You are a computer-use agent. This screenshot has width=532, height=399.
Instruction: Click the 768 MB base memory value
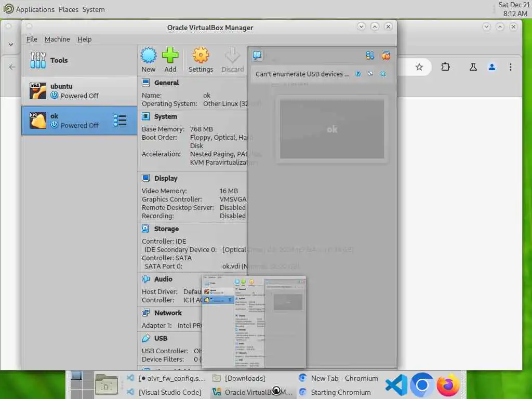click(x=201, y=129)
